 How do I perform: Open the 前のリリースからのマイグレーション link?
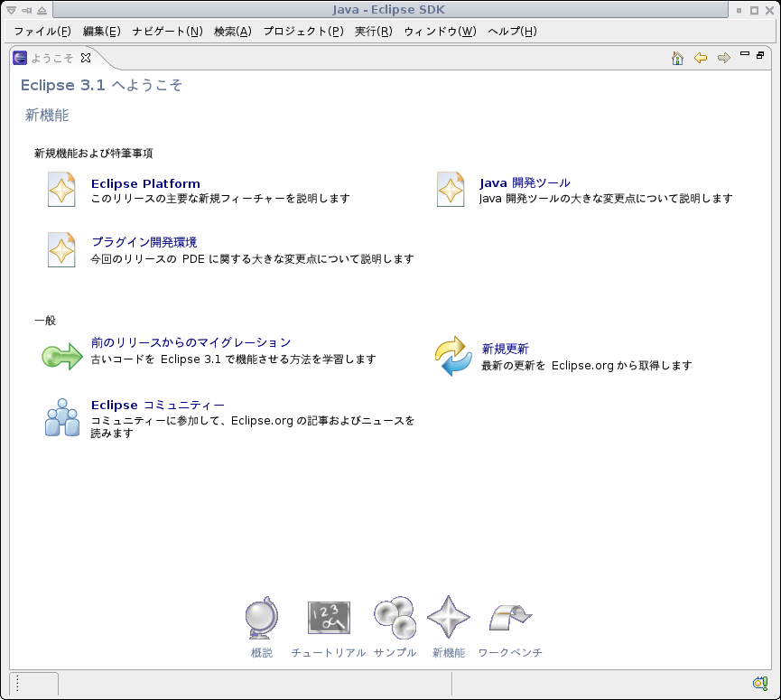pyautogui.click(x=191, y=343)
